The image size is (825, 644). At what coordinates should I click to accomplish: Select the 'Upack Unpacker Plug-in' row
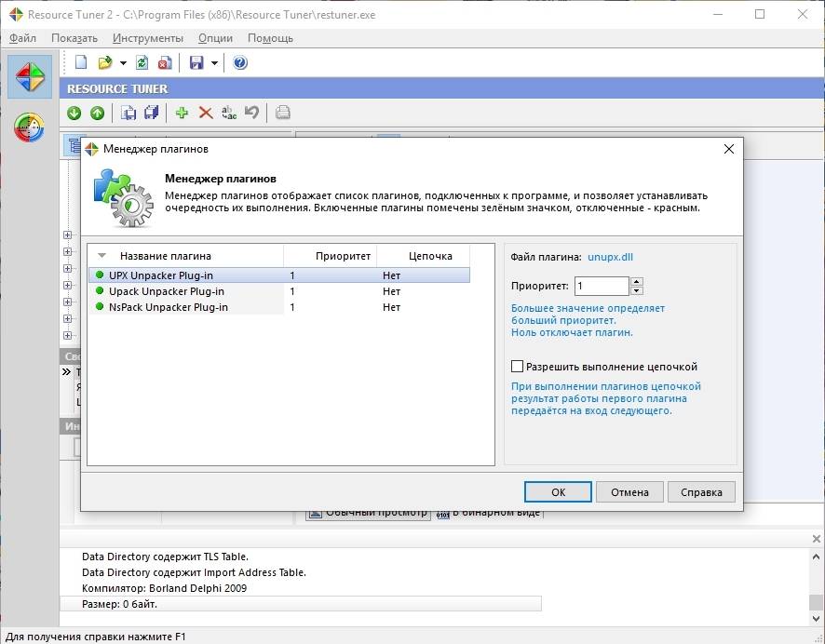(x=279, y=290)
